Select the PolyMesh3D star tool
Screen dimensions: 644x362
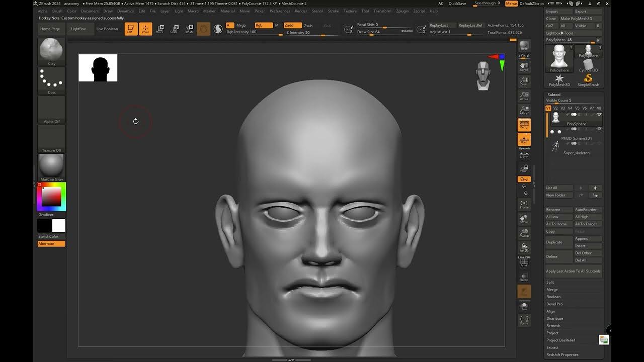(559, 80)
